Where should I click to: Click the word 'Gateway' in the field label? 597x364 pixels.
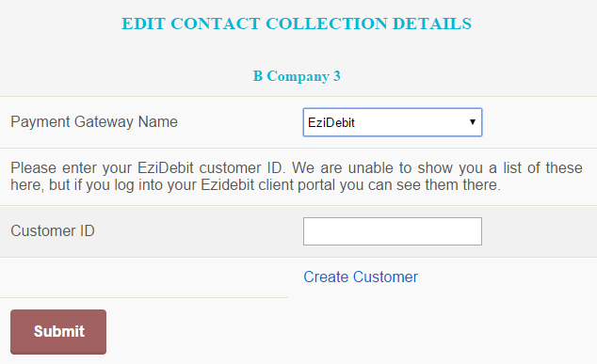(x=104, y=122)
